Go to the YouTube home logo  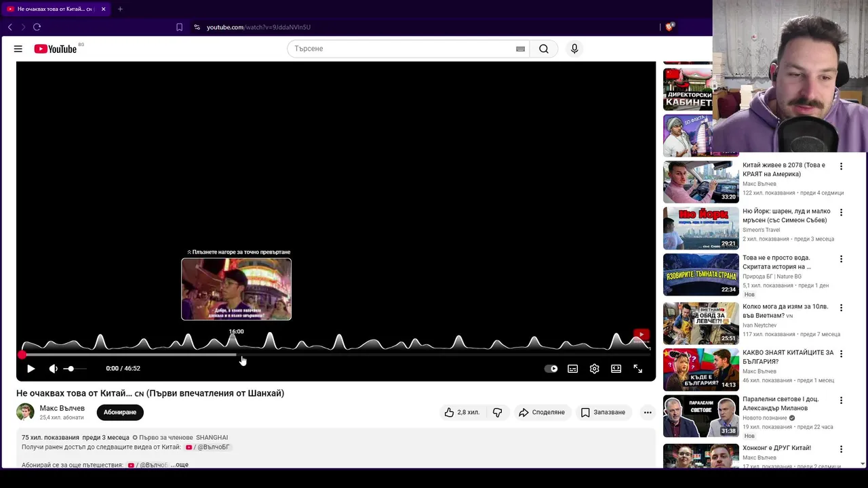pos(55,49)
